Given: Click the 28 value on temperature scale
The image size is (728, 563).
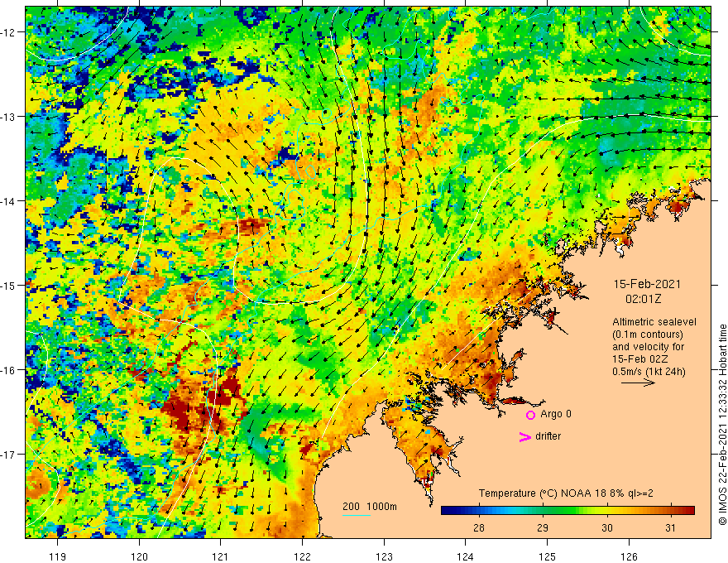Looking at the screenshot, I should point(479,527).
